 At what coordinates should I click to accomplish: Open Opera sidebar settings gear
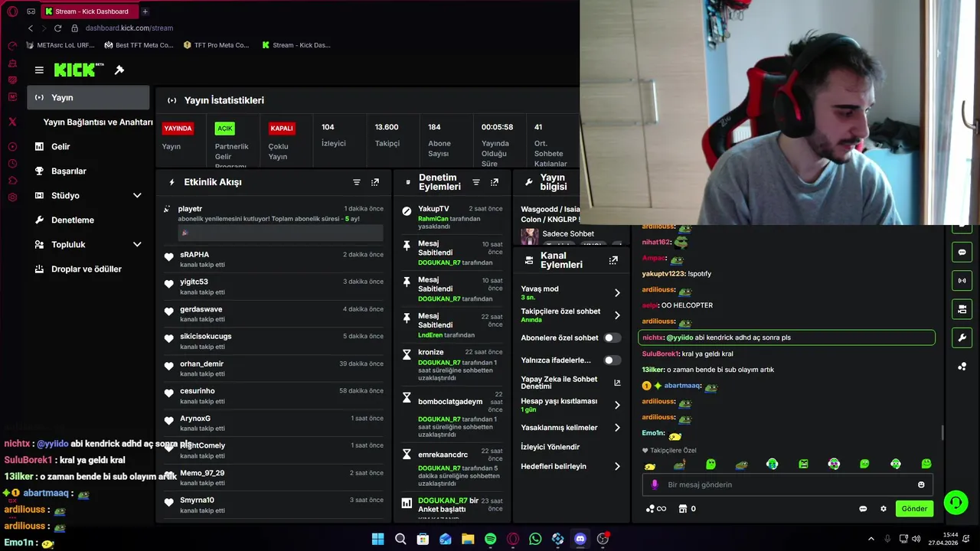[x=12, y=197]
